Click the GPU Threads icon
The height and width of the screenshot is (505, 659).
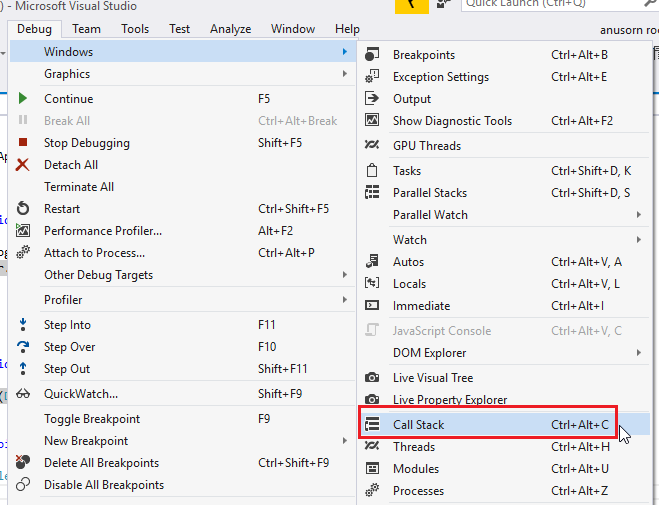(x=372, y=145)
